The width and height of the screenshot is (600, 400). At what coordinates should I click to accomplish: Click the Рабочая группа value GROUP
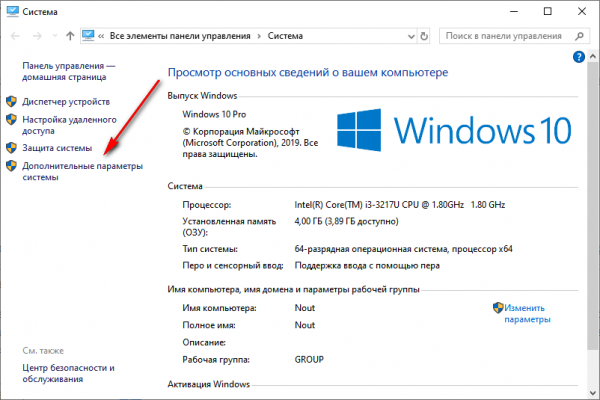[x=309, y=359]
